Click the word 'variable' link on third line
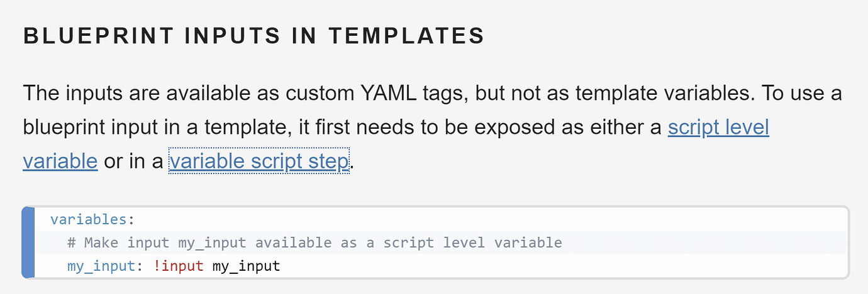 [60, 161]
